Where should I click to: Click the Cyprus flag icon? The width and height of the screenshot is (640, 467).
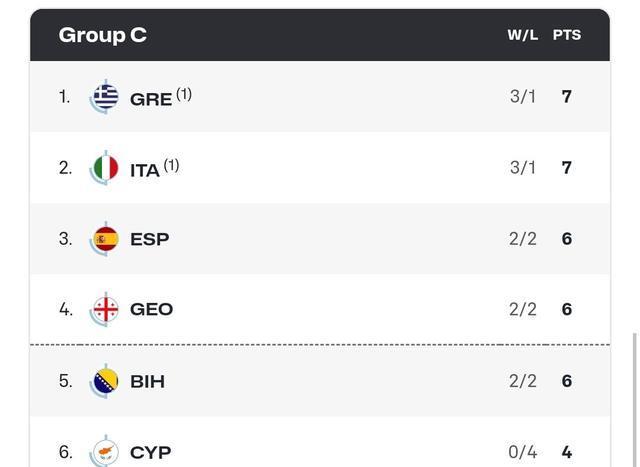coord(106,452)
